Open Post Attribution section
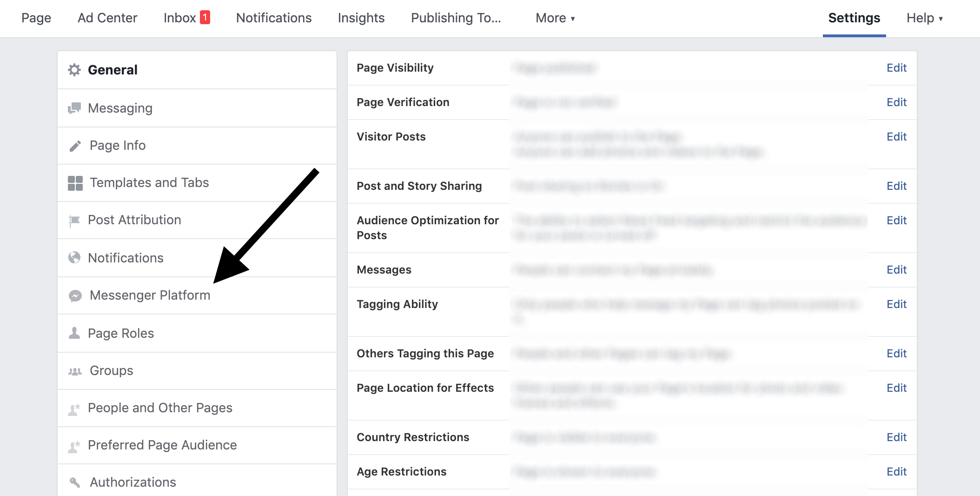The width and height of the screenshot is (980, 496). [x=197, y=220]
